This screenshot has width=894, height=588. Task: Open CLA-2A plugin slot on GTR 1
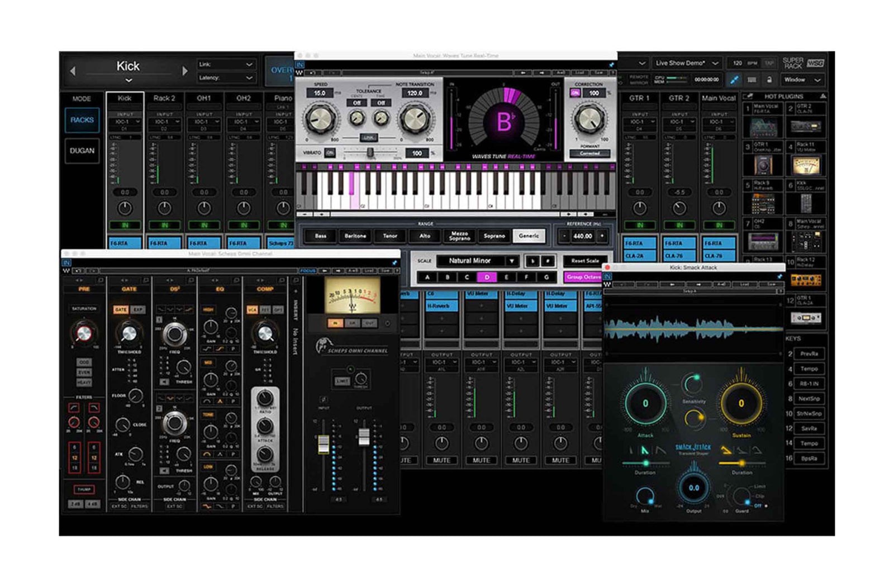(x=640, y=256)
